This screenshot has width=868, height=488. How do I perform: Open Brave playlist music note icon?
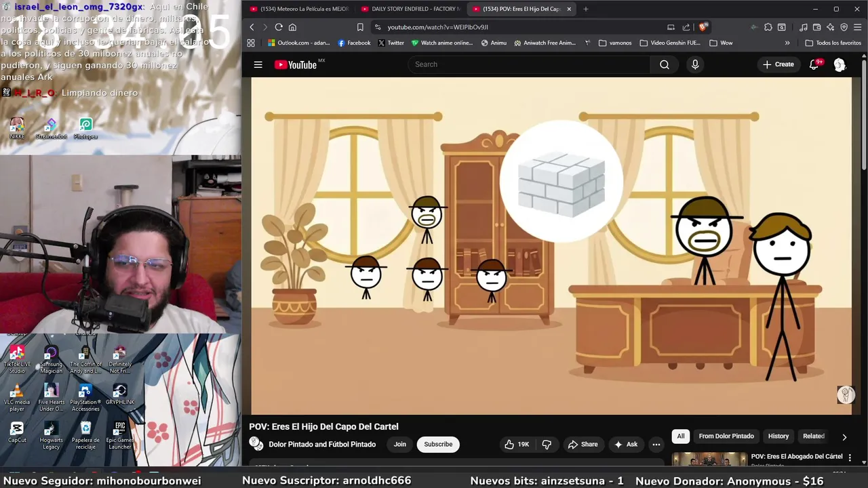[804, 27]
